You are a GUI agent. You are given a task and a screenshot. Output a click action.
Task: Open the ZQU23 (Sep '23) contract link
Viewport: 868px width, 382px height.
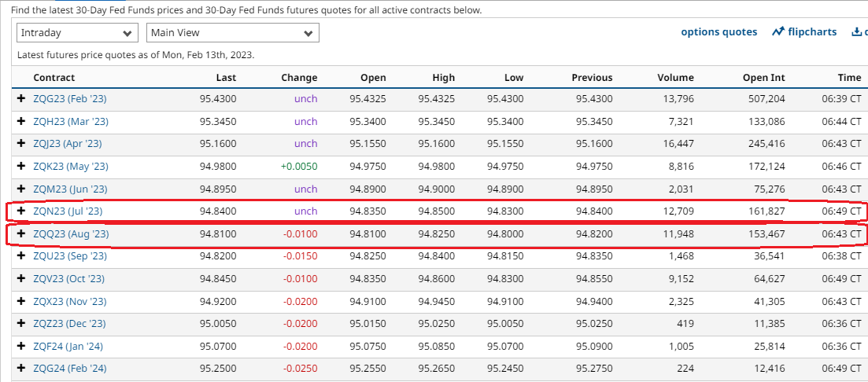[70, 256]
